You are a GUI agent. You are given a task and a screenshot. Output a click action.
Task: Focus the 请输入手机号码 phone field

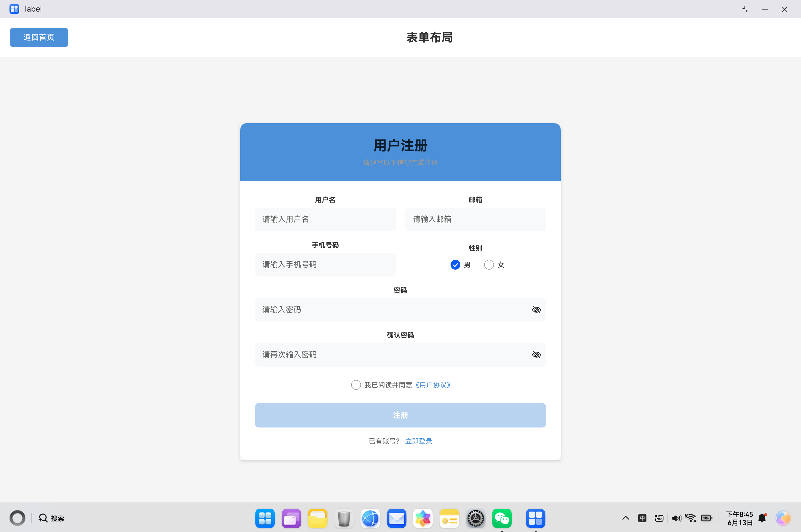pos(325,265)
